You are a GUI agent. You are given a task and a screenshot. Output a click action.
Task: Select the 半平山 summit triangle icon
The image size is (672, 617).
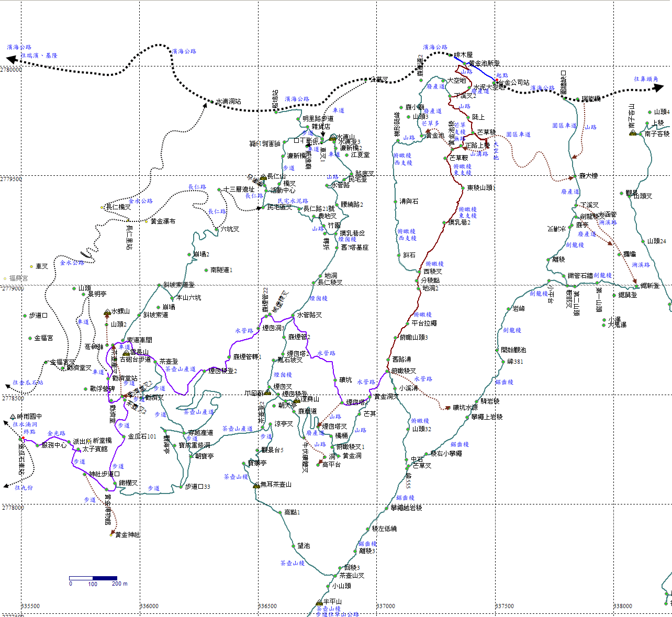pos(319,602)
